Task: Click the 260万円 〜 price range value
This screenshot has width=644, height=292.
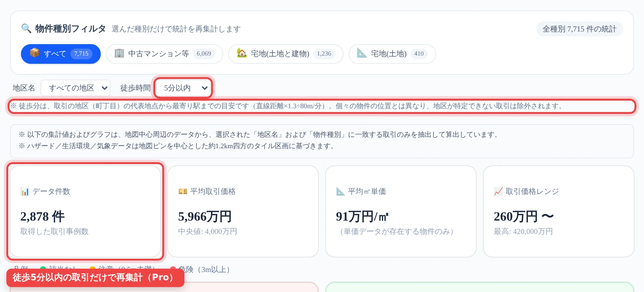Action: (x=524, y=216)
